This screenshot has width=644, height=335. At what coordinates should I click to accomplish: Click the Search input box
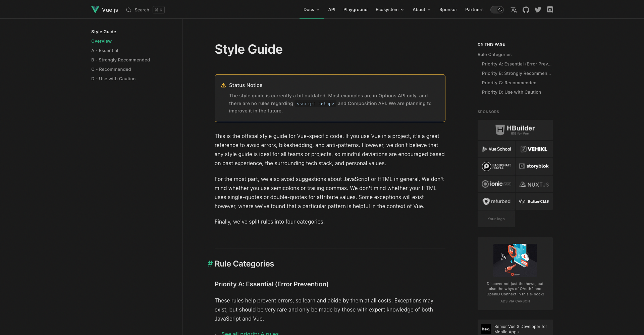coord(145,10)
